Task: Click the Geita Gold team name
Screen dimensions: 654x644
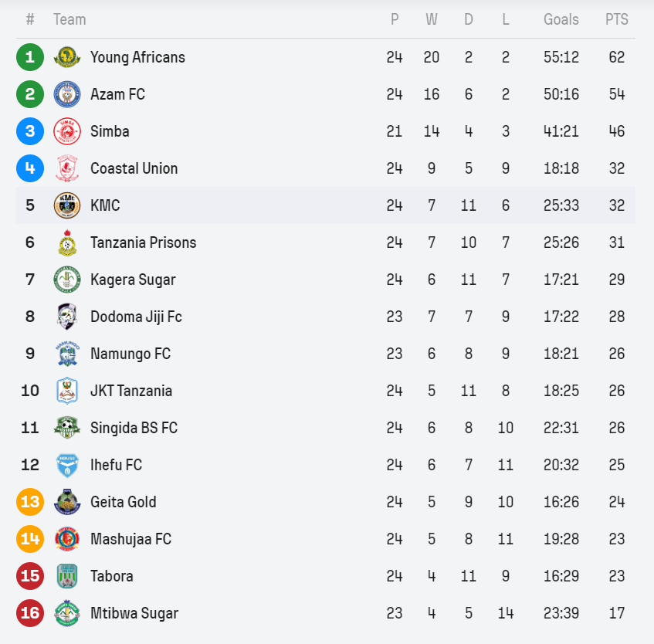Action: point(124,502)
